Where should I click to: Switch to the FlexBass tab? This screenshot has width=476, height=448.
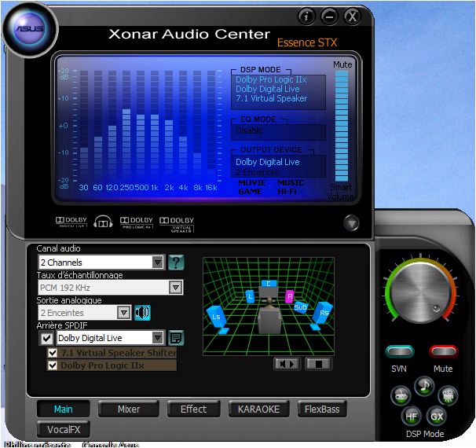322,409
